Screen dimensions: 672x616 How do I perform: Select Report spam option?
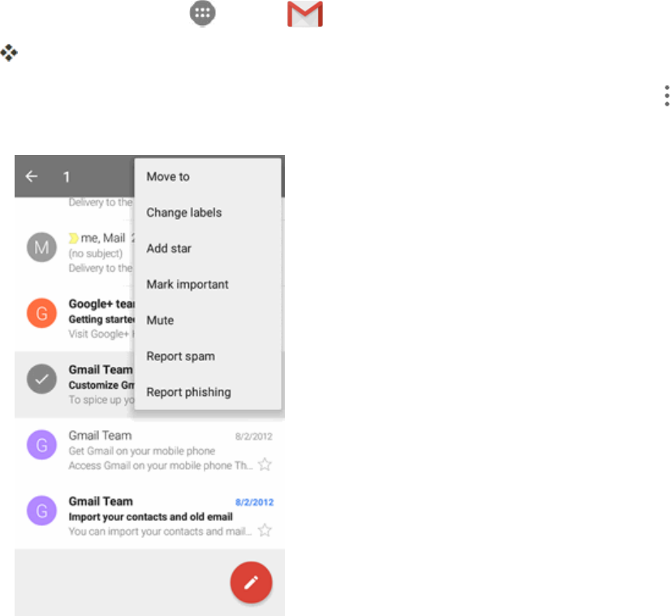click(x=208, y=356)
